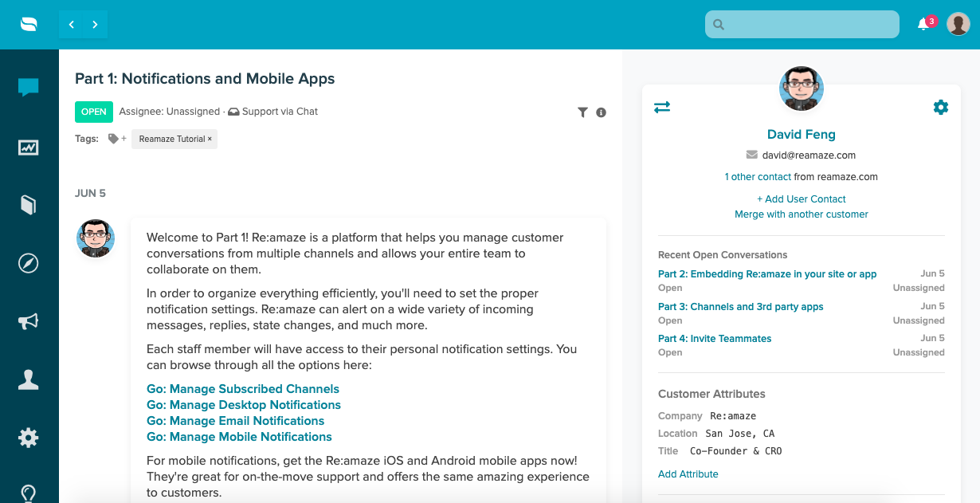The image size is (980, 503).
Task: Open the David Feng customer name link
Action: [802, 135]
